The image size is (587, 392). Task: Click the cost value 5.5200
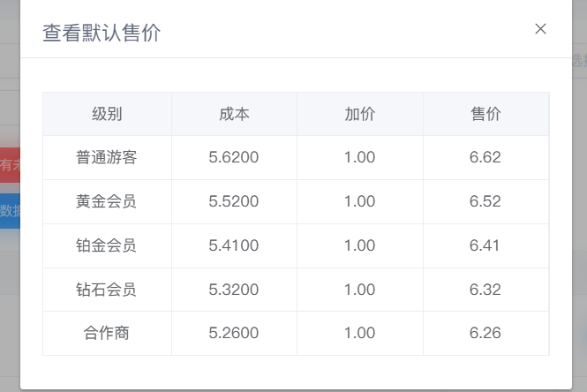click(234, 202)
